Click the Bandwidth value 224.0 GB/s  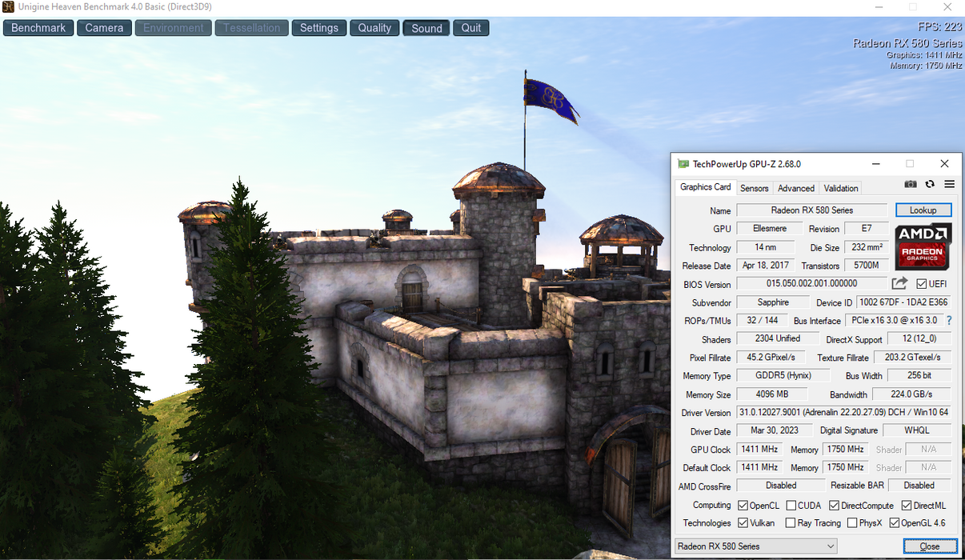[911, 394]
